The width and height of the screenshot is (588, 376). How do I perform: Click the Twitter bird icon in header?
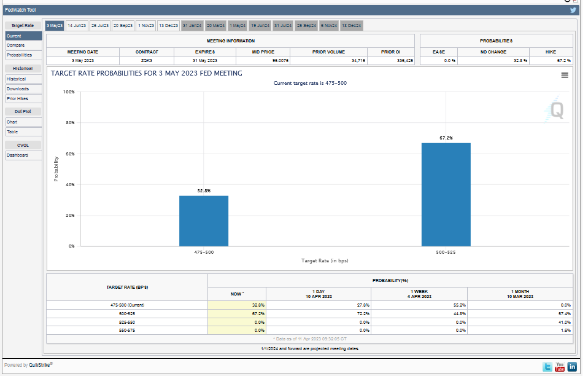(x=573, y=10)
